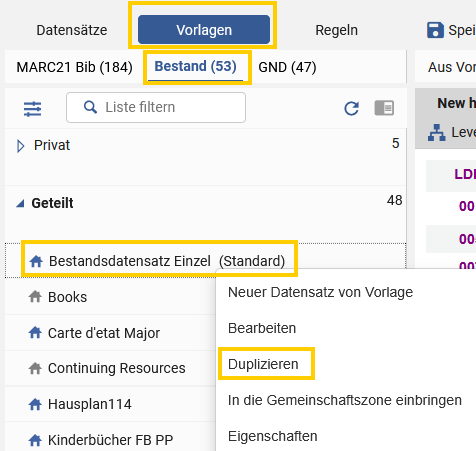Screen dimensions: 476x451
Task: Select Bearbeiten in the context menu
Action: (262, 328)
